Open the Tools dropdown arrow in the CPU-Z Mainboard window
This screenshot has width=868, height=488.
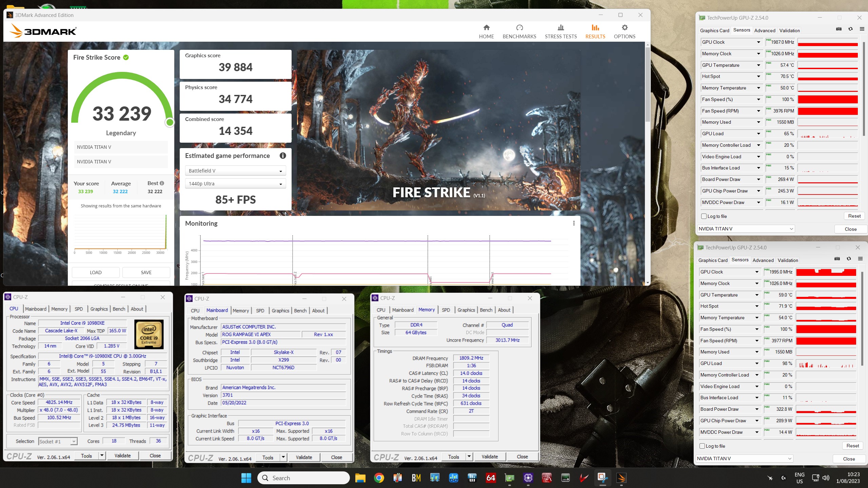click(x=283, y=457)
